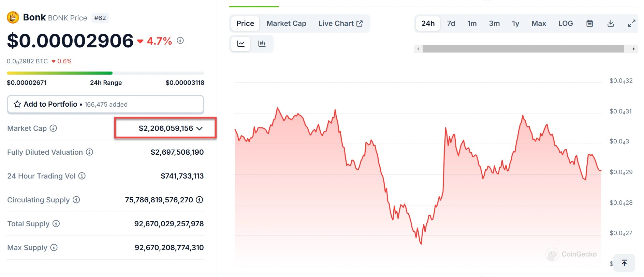Click the 24h low $0.00002671
This screenshot has width=644, height=277.
[x=27, y=82]
